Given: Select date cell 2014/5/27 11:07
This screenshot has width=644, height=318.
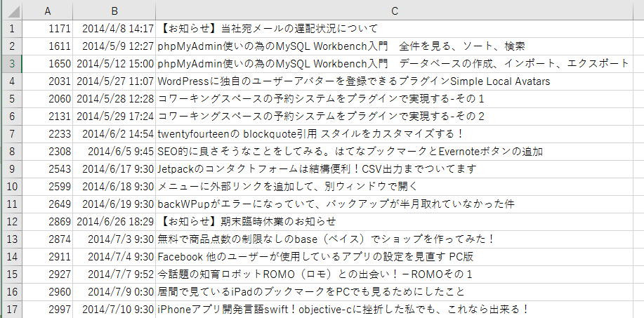Looking at the screenshot, I should 114,81.
